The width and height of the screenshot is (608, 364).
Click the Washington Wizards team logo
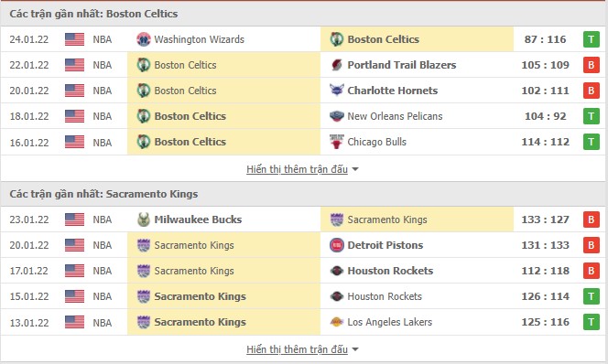click(144, 39)
